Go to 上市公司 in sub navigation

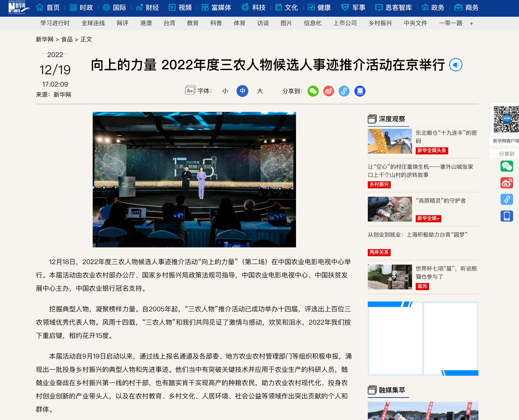click(x=345, y=23)
